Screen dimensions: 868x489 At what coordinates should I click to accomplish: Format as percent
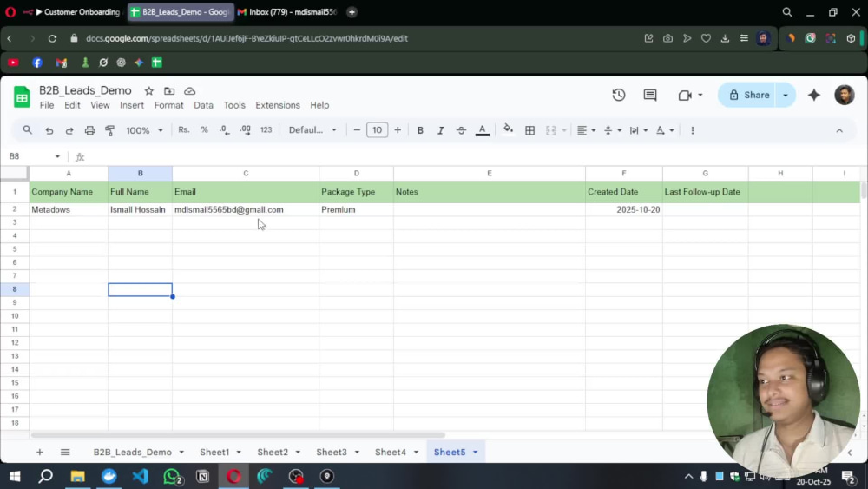click(x=204, y=130)
